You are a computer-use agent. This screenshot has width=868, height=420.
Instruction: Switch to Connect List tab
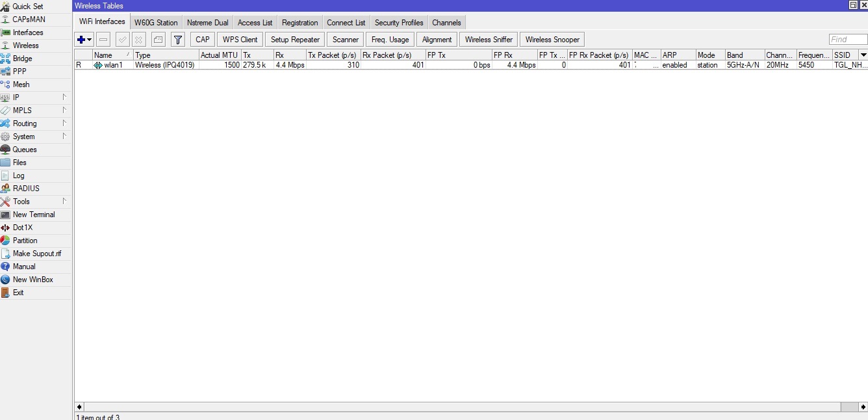[x=346, y=23]
